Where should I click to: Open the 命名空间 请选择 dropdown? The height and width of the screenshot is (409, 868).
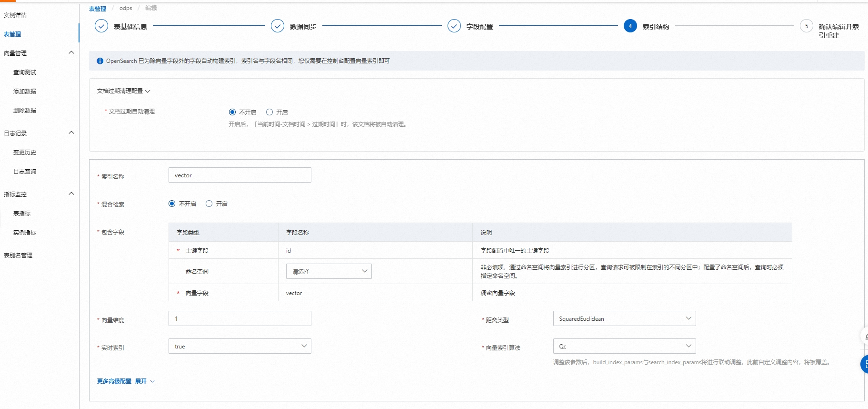point(329,271)
